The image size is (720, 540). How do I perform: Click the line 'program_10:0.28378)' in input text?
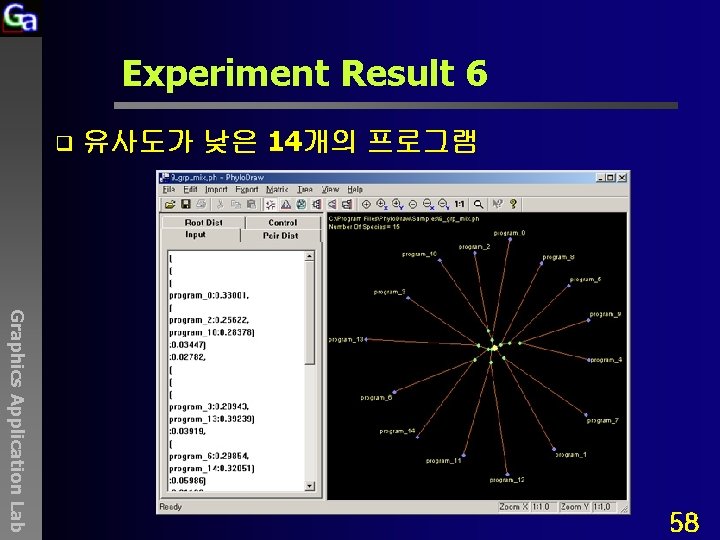[x=212, y=332]
